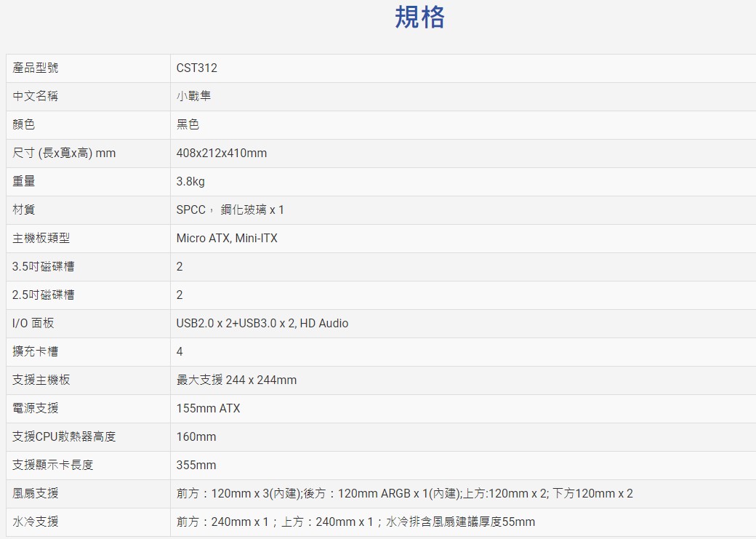Select the 中文名稱 label
Viewport: 756px width, 539px height.
point(35,97)
